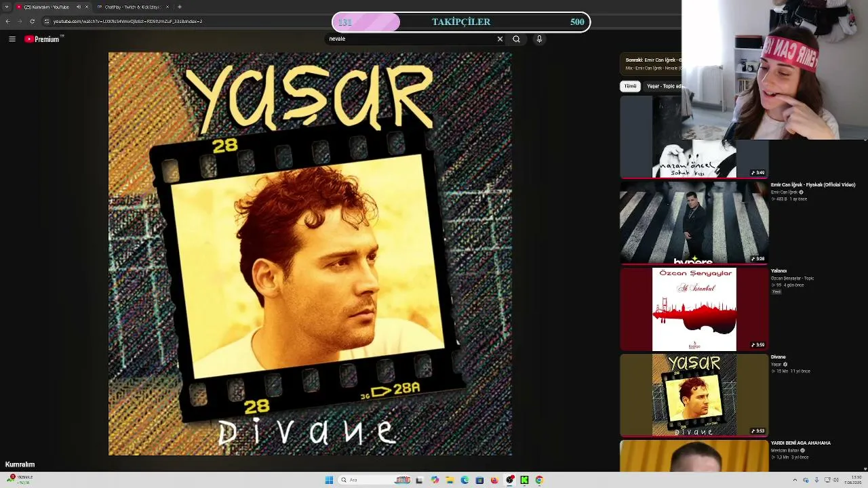Open Emir Can İğrek - Fiyakalı video title
The height and width of the screenshot is (488, 868).
pos(813,185)
